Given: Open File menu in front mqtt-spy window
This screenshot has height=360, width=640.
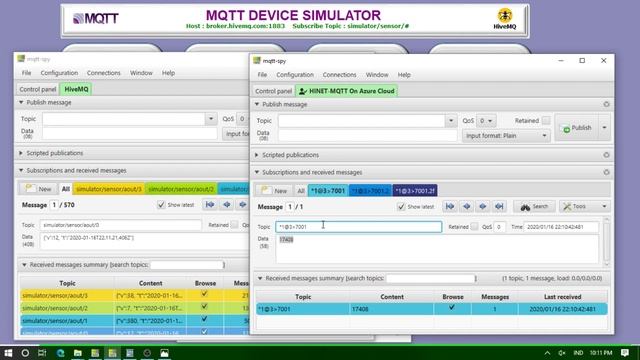Looking at the screenshot, I should (x=262, y=75).
